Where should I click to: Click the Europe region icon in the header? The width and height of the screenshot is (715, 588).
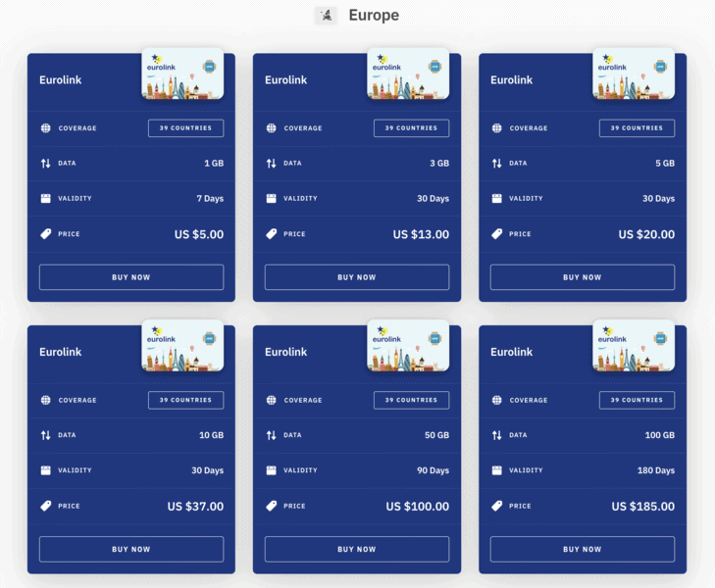click(x=327, y=16)
